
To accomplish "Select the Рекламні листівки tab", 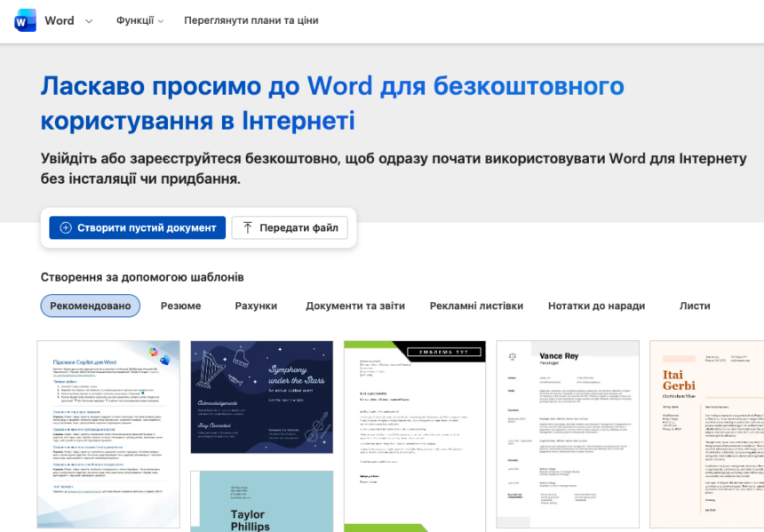I will click(x=476, y=306).
